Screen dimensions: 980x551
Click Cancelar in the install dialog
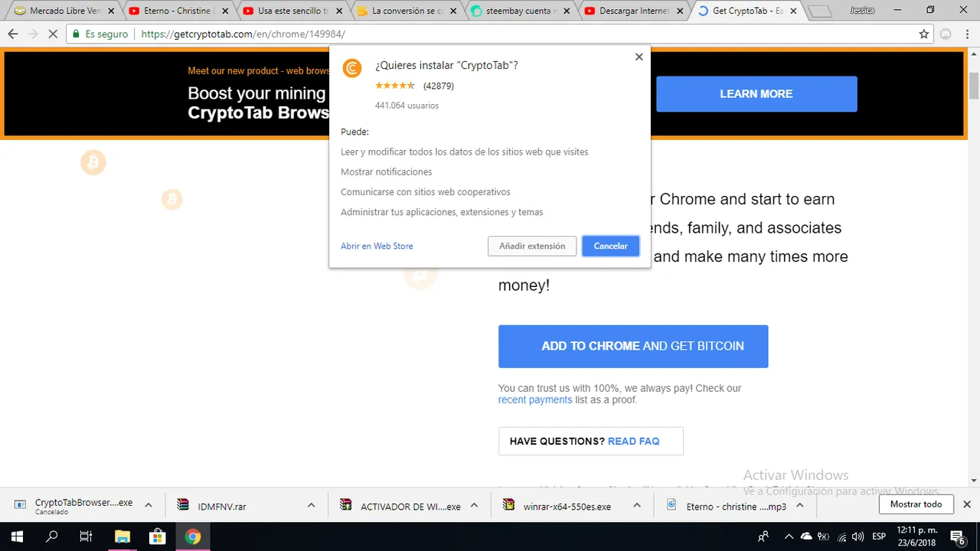point(610,246)
